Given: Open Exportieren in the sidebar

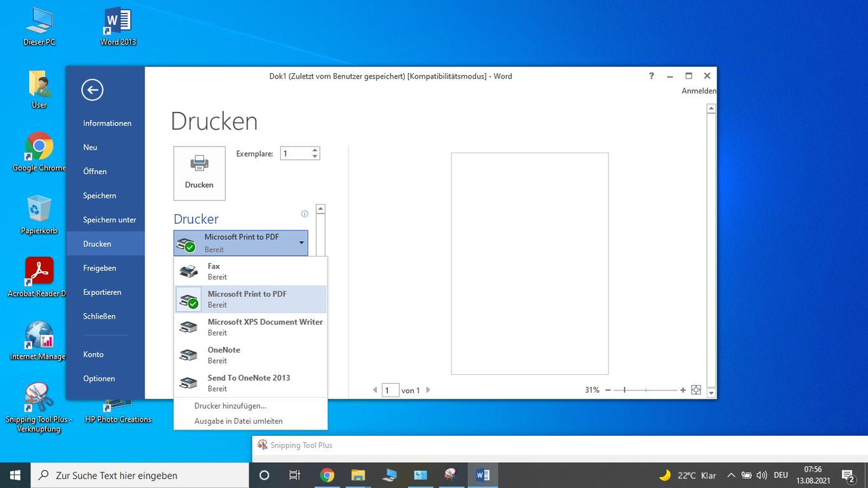Looking at the screenshot, I should (x=105, y=292).
